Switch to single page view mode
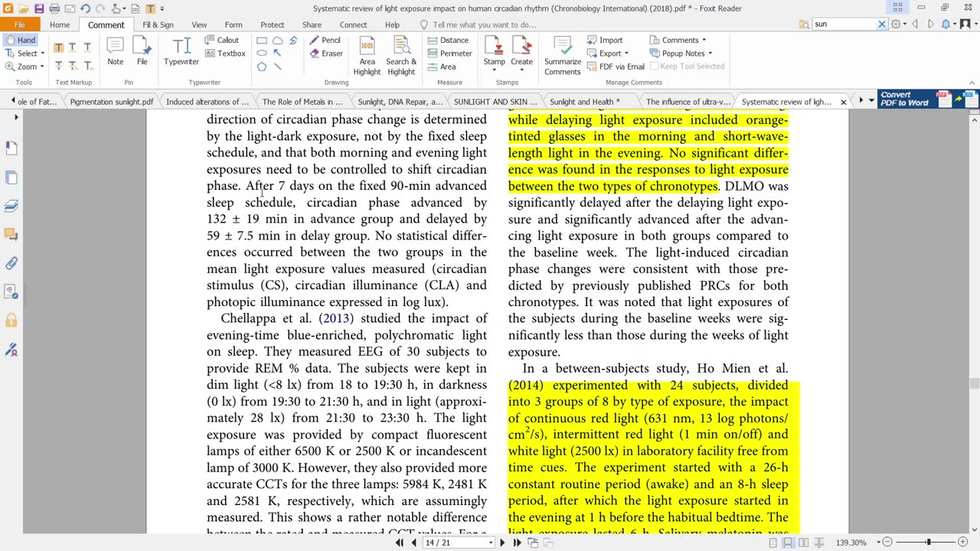 click(773, 543)
